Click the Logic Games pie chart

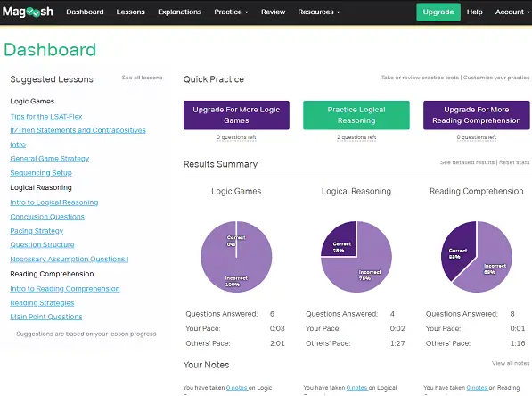click(236, 257)
